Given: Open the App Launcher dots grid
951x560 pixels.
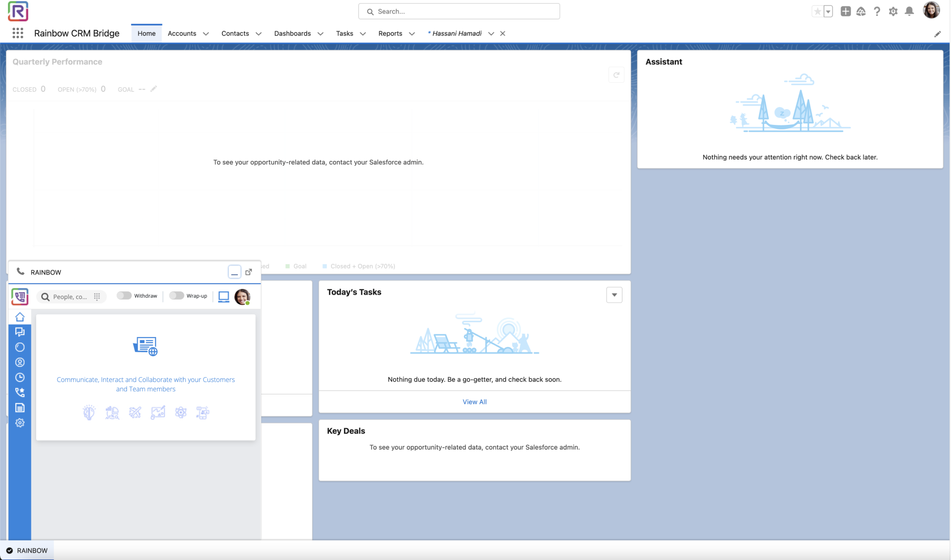Looking at the screenshot, I should (x=18, y=33).
